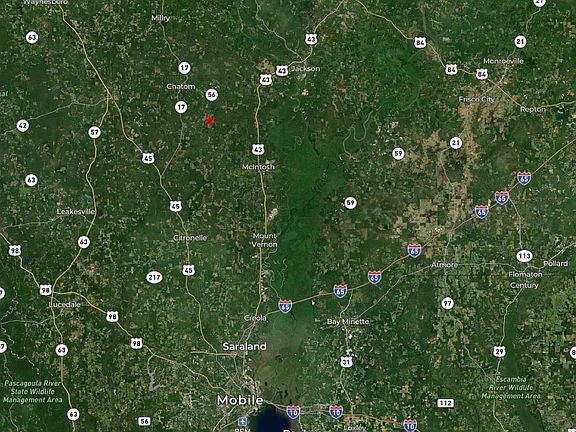Click Escambia River Wildlife Management Area label
This screenshot has height=432, width=576.
[x=511, y=388]
